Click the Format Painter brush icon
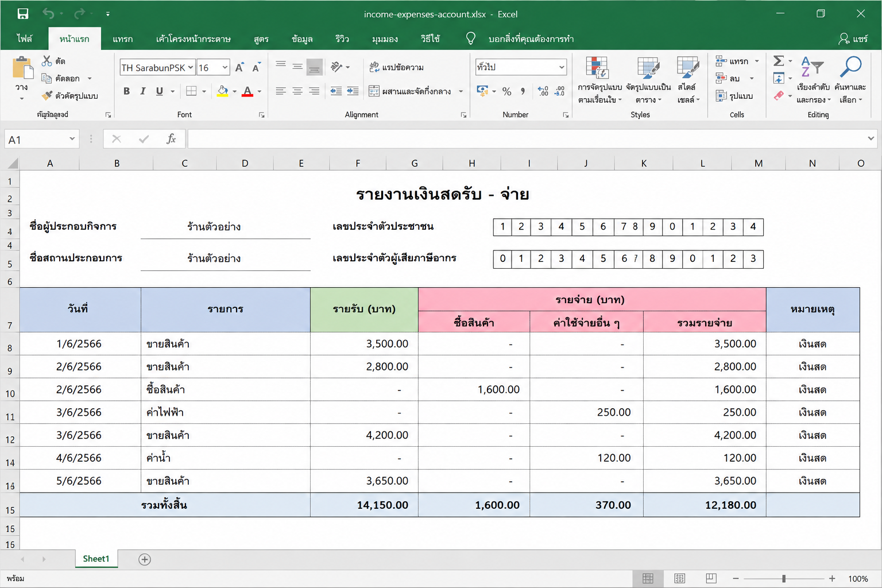Screen dimensions: 882x588 47,95
